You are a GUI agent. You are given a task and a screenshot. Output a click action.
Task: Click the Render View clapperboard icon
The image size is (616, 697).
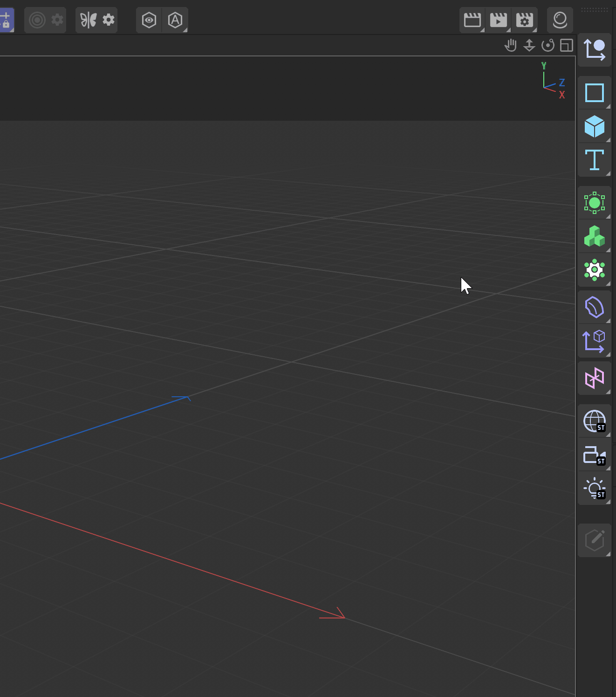point(472,20)
